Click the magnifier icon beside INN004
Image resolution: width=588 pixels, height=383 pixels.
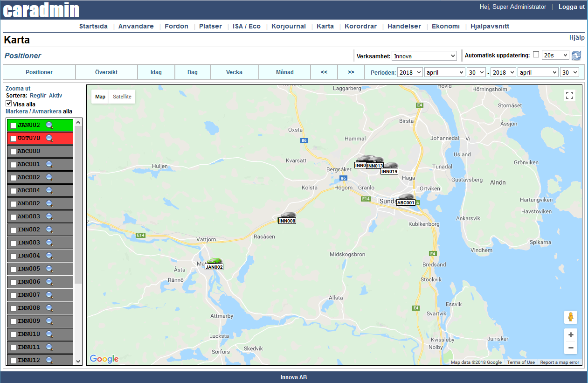[x=49, y=256]
